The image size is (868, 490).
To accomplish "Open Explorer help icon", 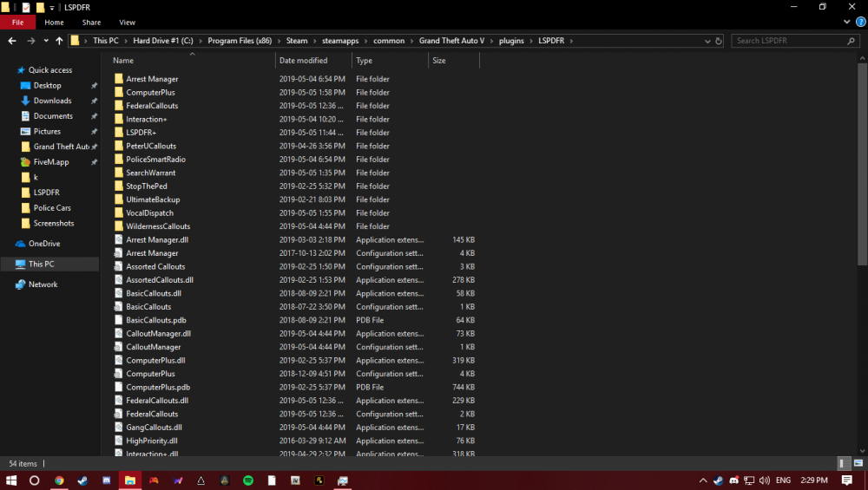I will [x=861, y=23].
